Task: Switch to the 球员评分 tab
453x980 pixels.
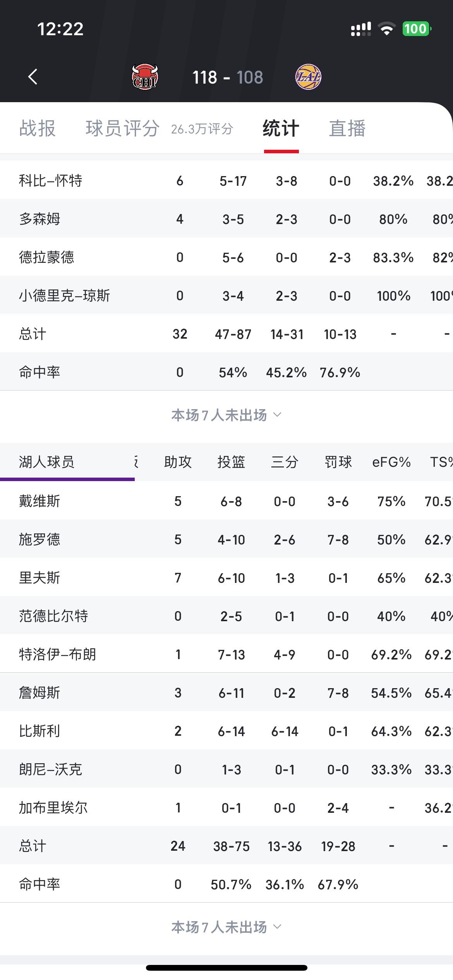Action: coord(122,128)
